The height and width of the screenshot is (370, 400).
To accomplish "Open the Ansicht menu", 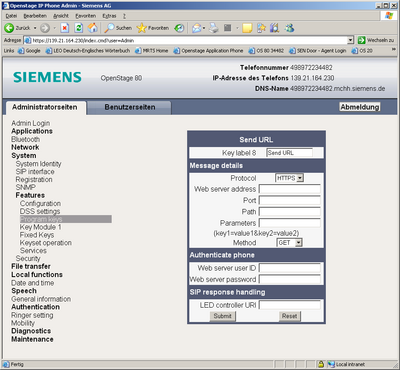I will point(61,16).
